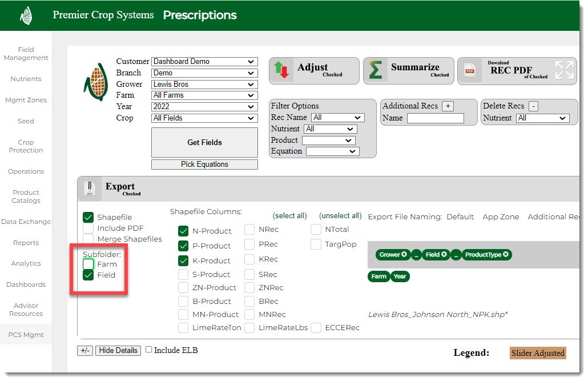Click the Summarize sigma icon
Image resolution: width=588 pixels, height=381 pixels.
[x=376, y=70]
